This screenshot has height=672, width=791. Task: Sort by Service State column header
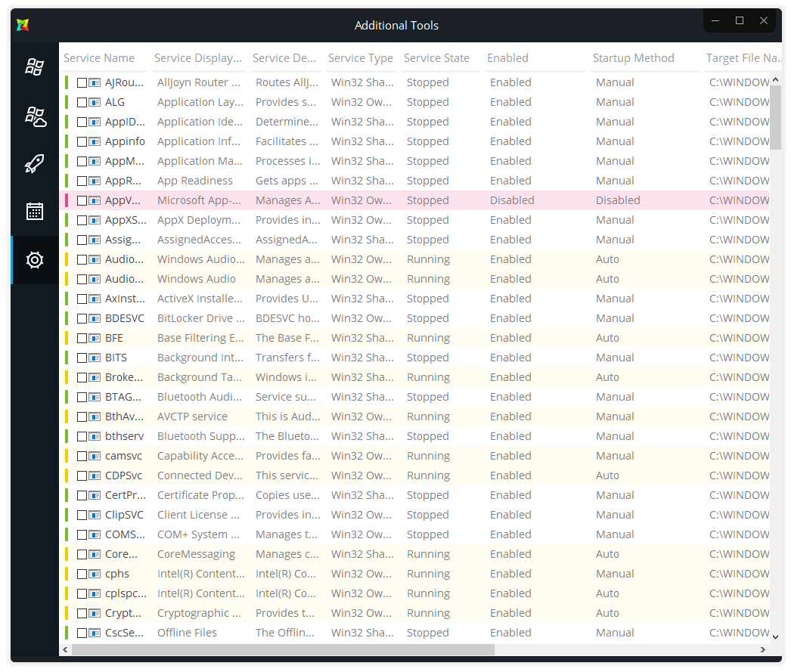point(436,58)
